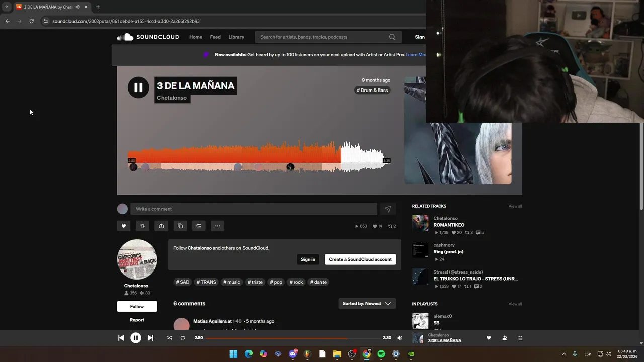This screenshot has width=644, height=362.
Task: Open Chetalonso artist link under the track title
Action: coord(172,98)
